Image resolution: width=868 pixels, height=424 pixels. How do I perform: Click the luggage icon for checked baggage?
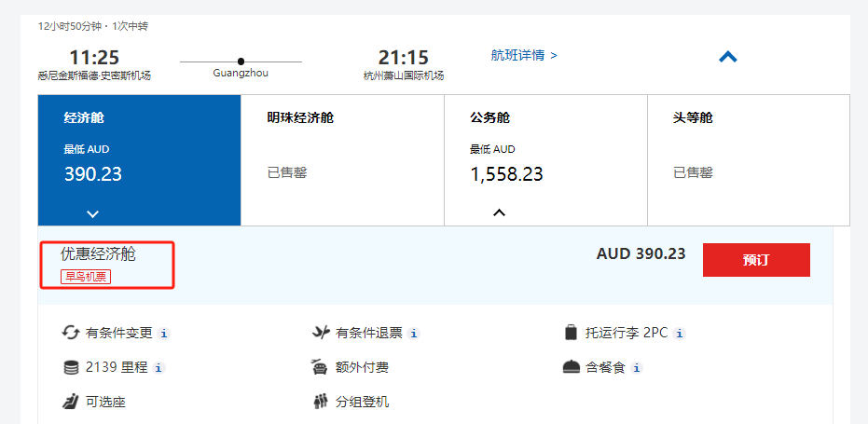click(572, 333)
